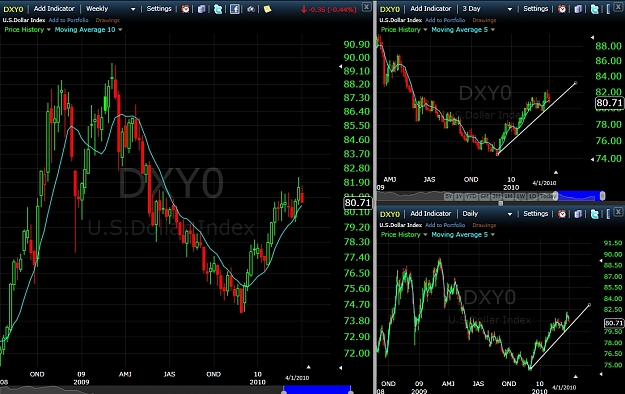Click Add to Portfolio link in Daily chart
Screen dimensions: 625x394
(x=445, y=225)
